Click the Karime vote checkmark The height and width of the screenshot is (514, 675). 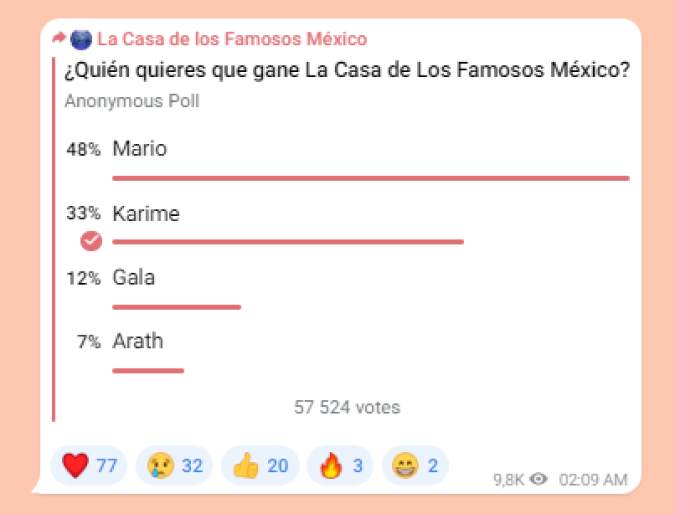click(x=91, y=241)
